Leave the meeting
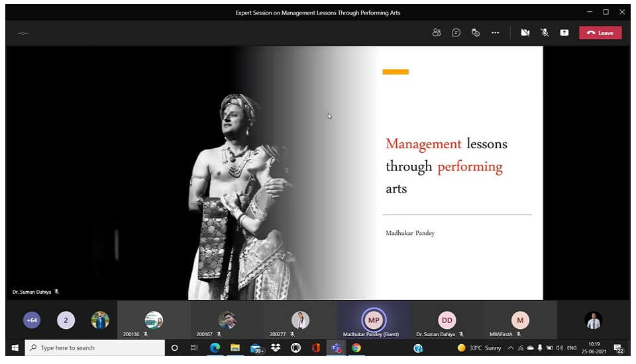Viewport: 636px width, 364px height. click(x=600, y=32)
